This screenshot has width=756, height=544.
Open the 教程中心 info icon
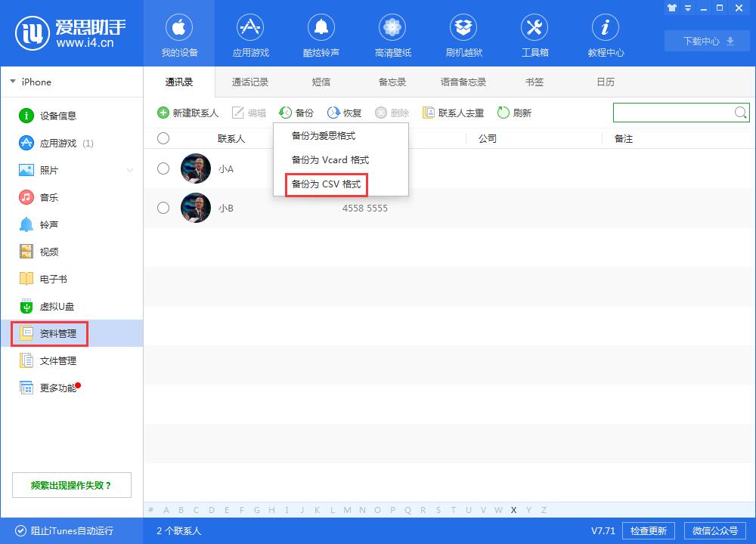(x=605, y=27)
